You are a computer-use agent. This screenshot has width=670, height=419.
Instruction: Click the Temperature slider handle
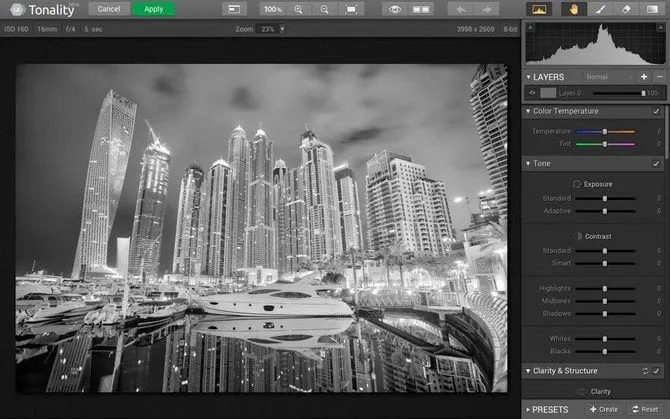[604, 132]
